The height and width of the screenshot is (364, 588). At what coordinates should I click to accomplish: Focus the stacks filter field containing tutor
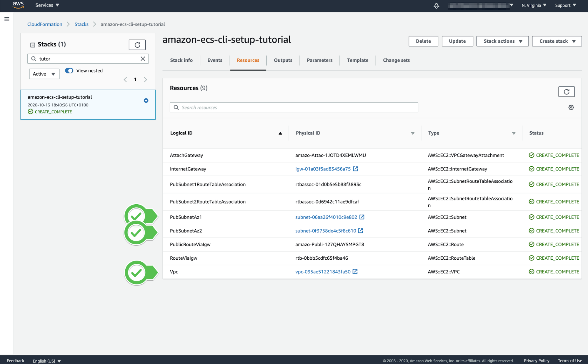tap(88, 59)
